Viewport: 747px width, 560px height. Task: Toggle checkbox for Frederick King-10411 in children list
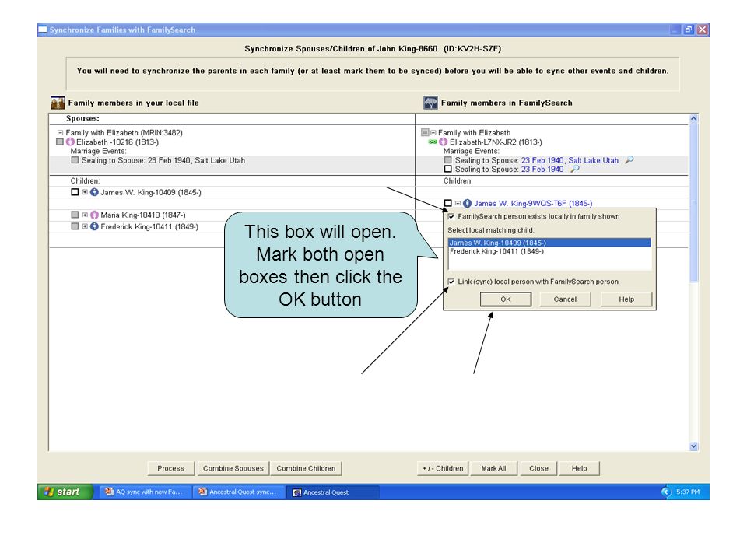[x=75, y=226]
